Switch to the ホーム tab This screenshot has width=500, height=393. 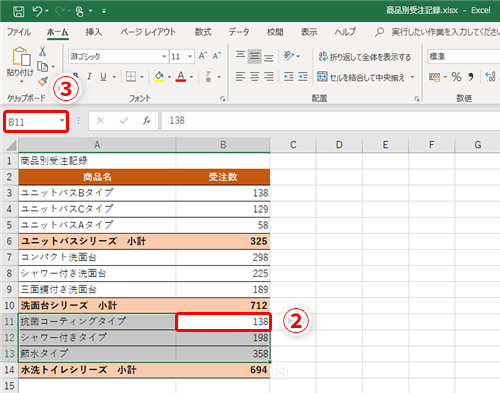point(57,32)
